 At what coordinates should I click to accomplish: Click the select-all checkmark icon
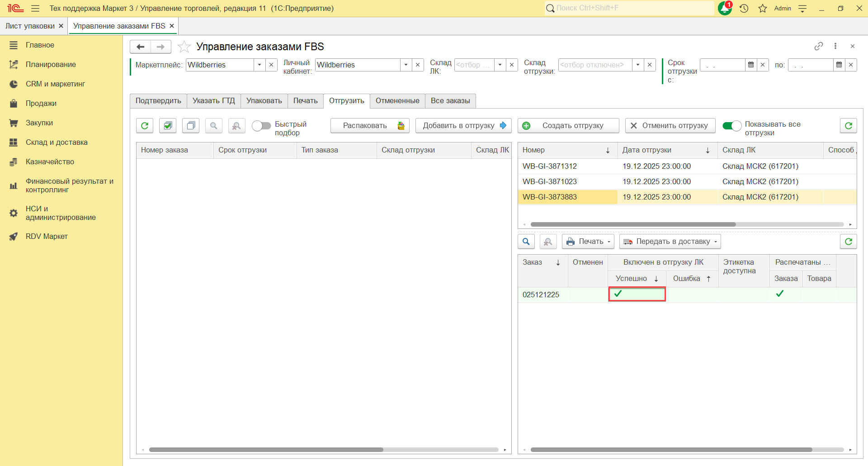click(x=168, y=125)
